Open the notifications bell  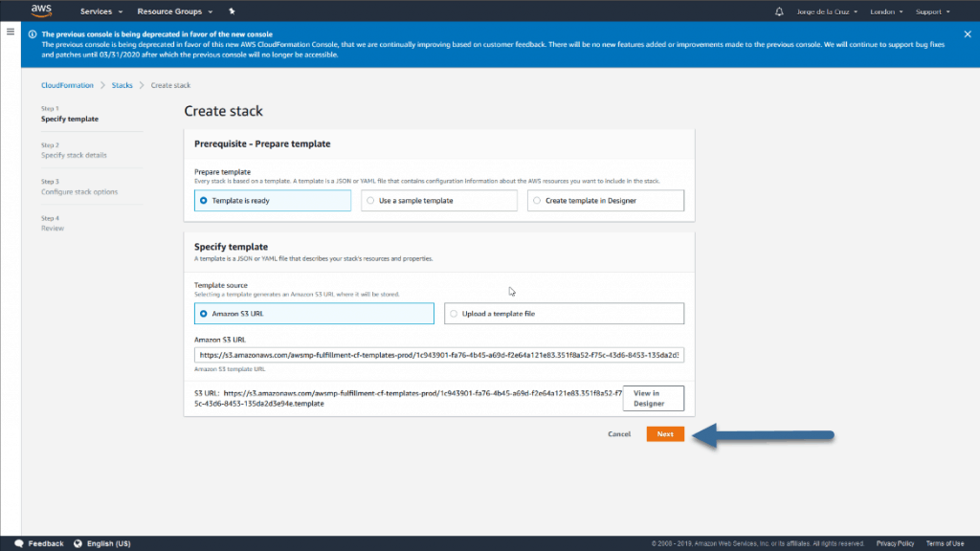(779, 11)
